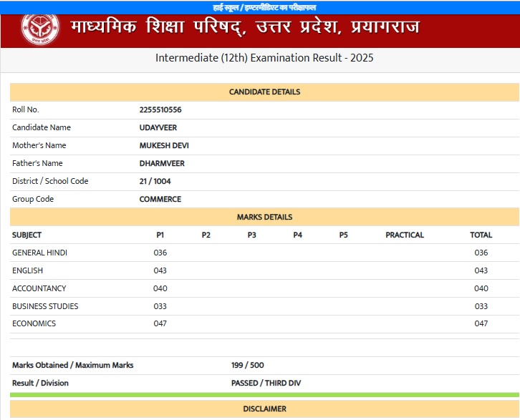The width and height of the screenshot is (520, 420).
Task: Click the ACCOUNTANCY subject row
Action: (x=264, y=288)
